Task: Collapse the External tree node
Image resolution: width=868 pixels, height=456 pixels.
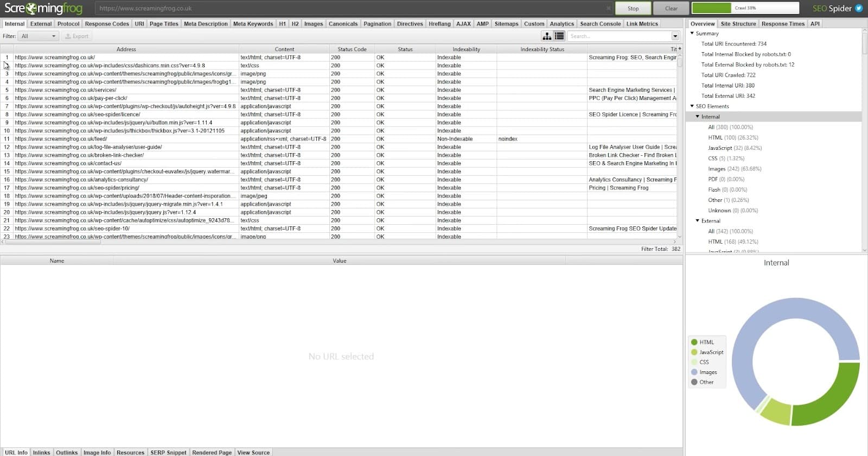Action: point(698,220)
